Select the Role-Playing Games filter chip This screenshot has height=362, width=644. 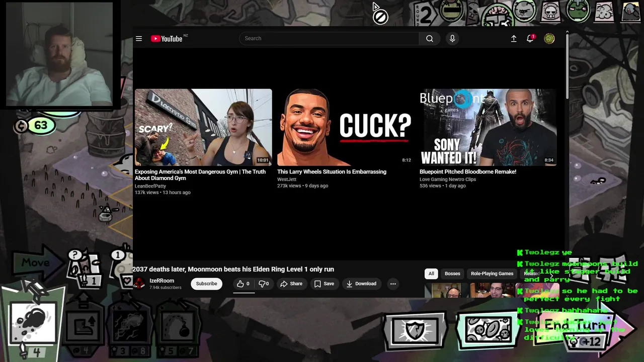point(492,274)
